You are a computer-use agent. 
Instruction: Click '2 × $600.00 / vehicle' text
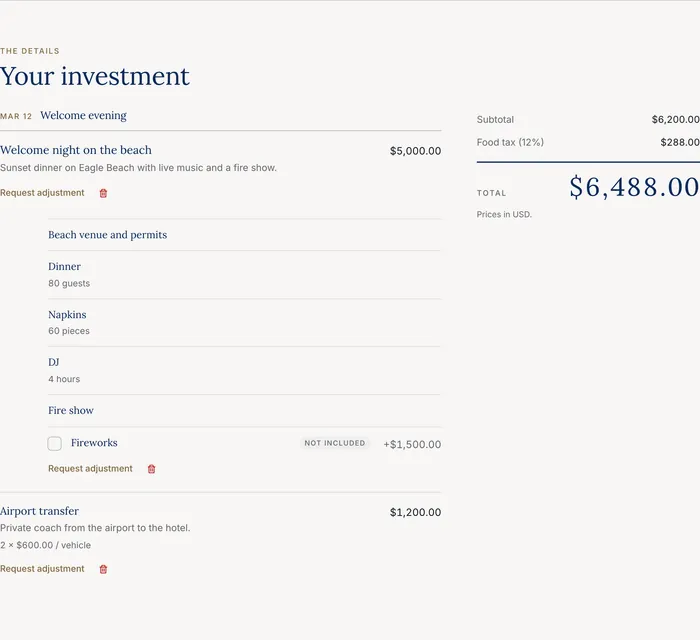(x=46, y=545)
